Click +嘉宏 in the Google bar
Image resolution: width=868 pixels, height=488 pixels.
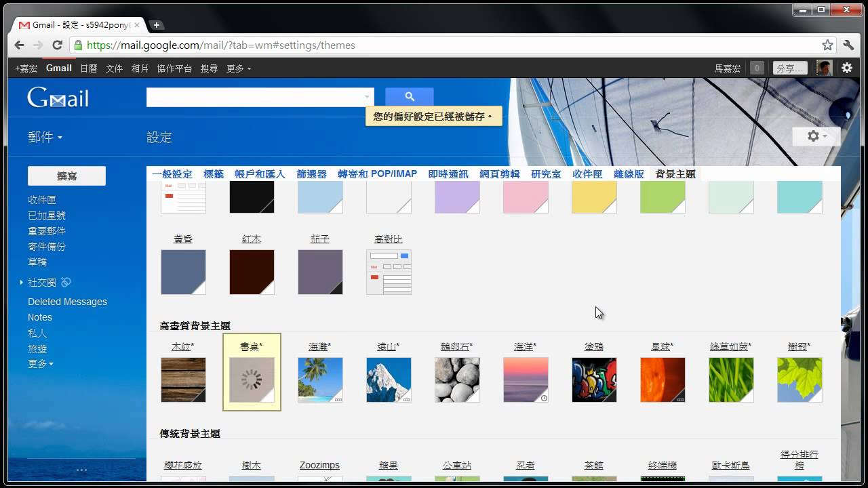coord(26,68)
